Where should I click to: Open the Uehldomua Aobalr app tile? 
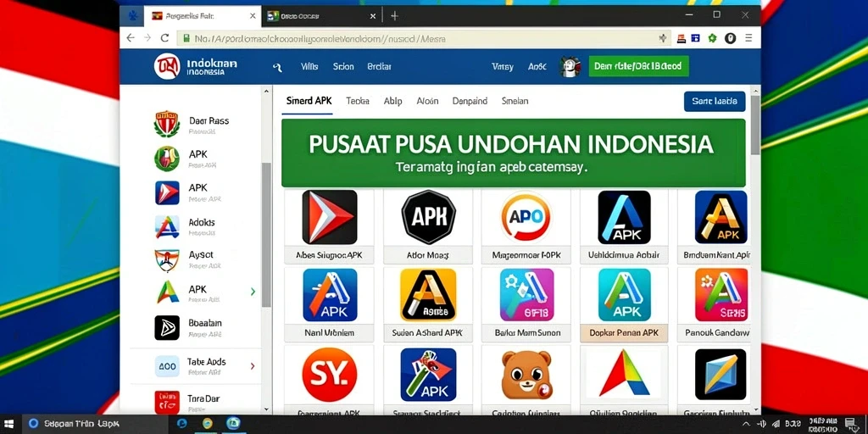coord(624,226)
